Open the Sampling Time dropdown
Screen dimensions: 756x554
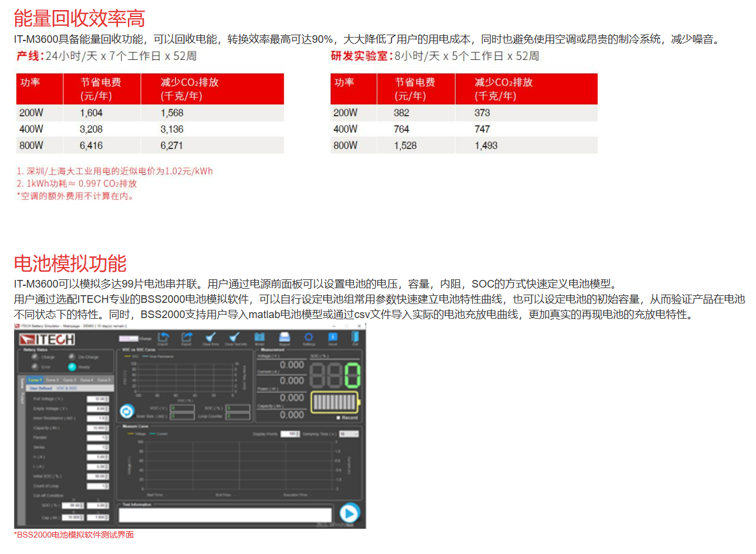[x=349, y=434]
